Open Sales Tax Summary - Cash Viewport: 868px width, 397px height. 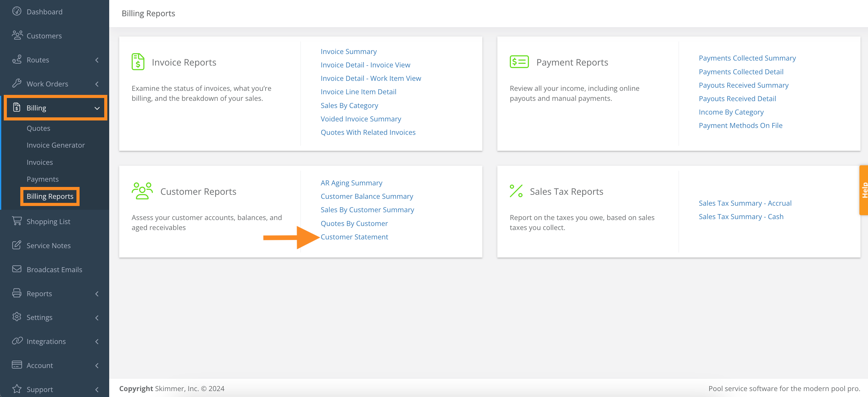741,217
